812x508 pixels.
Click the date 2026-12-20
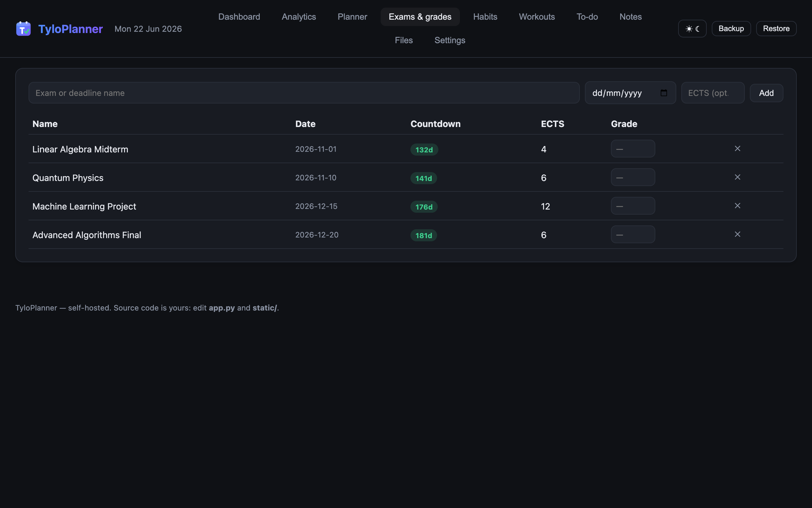point(317,235)
